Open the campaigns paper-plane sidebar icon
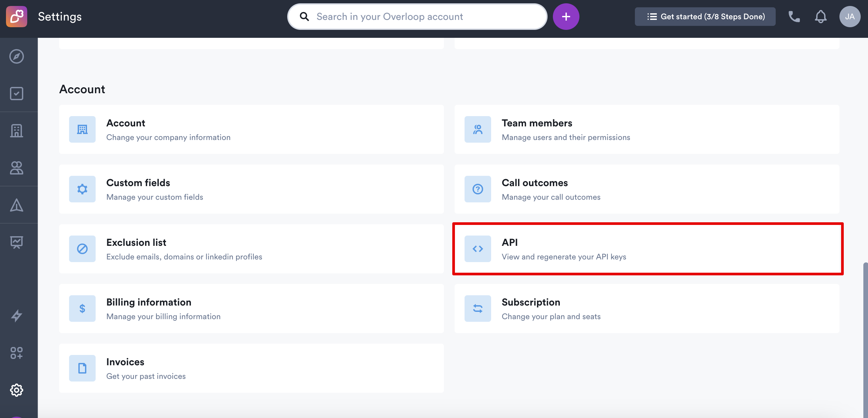This screenshot has height=418, width=868. tap(17, 205)
